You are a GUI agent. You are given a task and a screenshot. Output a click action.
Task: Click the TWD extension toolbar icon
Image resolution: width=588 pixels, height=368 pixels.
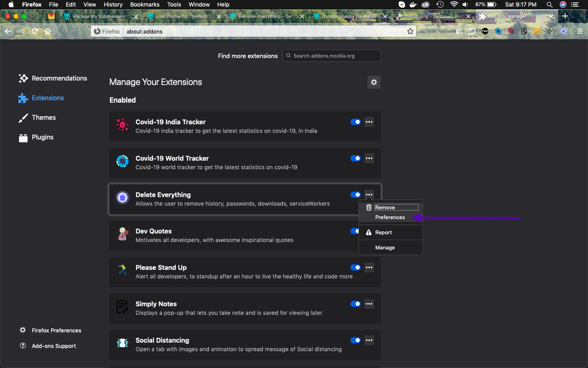pyautogui.click(x=485, y=31)
